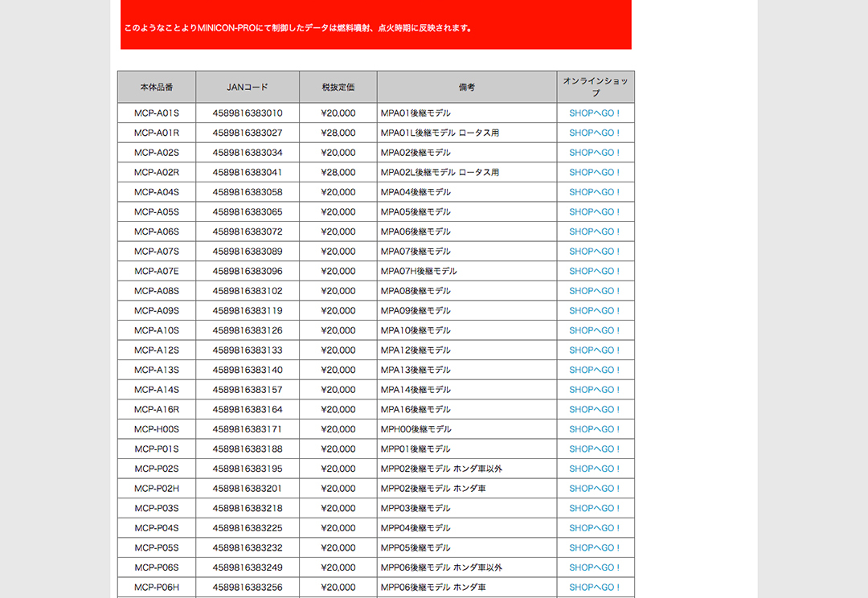The width and height of the screenshot is (868, 598).
Task: Click product number MCP-H00S
Action: (x=157, y=429)
